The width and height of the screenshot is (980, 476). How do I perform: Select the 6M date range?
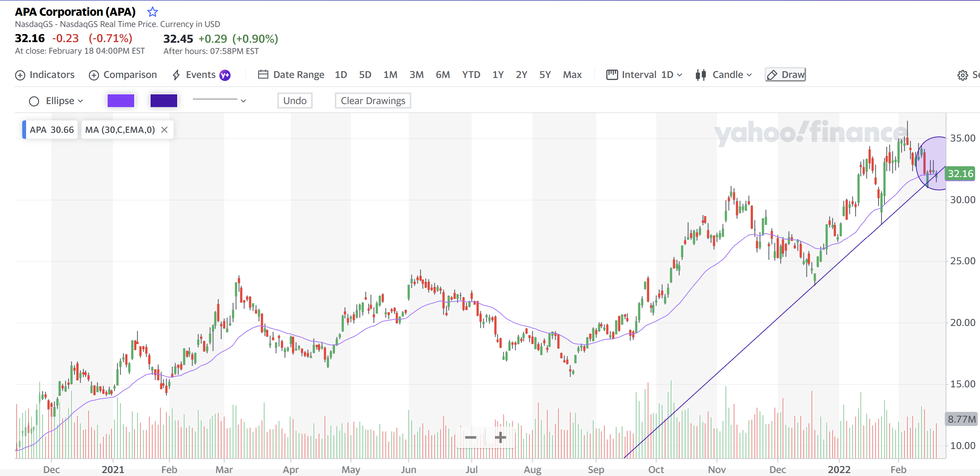tap(443, 75)
